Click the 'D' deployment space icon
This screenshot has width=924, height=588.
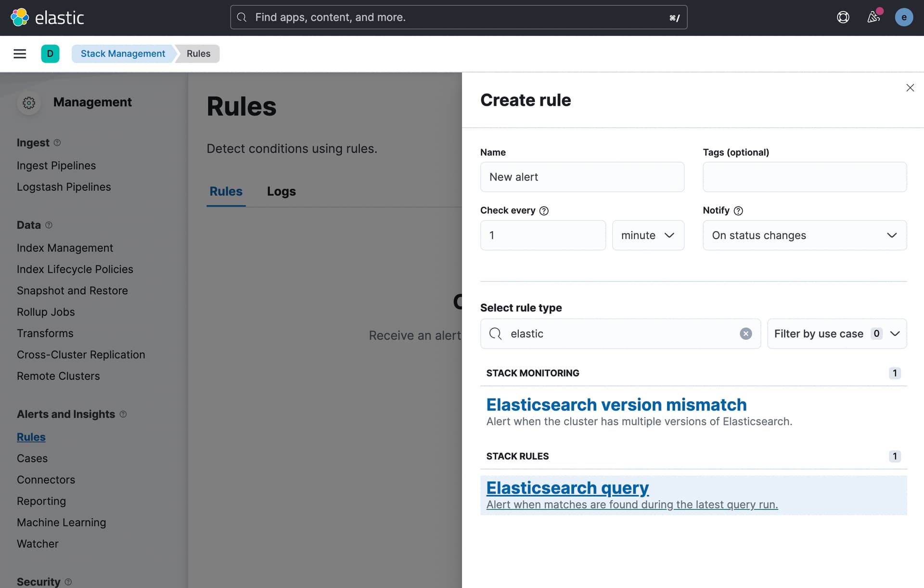click(50, 53)
